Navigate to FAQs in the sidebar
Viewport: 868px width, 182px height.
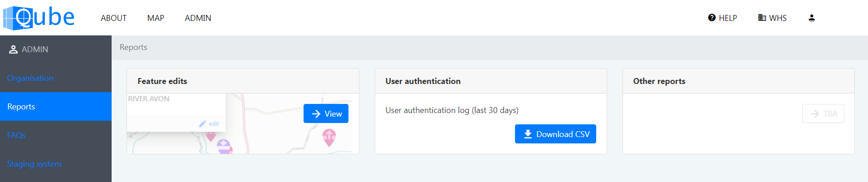click(16, 135)
